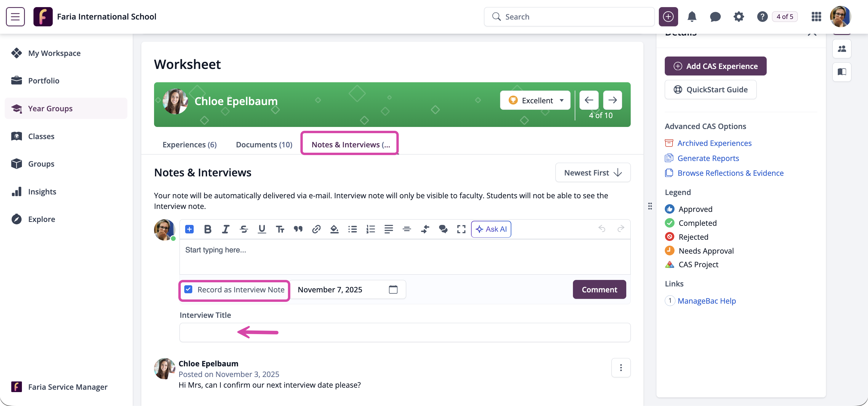Open the calendar date picker

(393, 289)
